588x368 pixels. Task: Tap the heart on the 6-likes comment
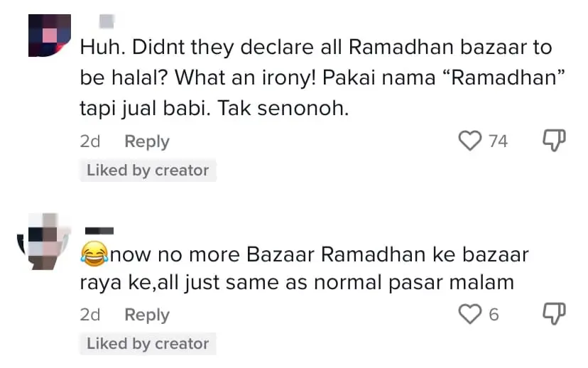tap(470, 314)
